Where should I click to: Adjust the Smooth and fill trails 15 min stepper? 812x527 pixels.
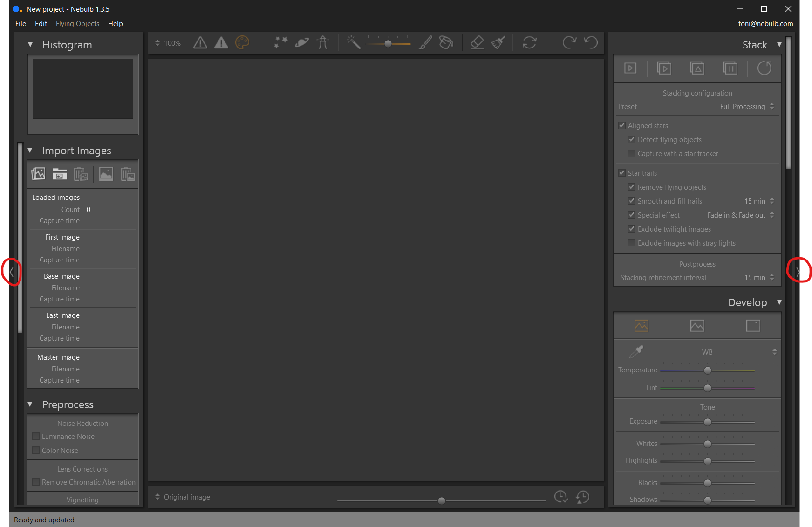(x=772, y=201)
